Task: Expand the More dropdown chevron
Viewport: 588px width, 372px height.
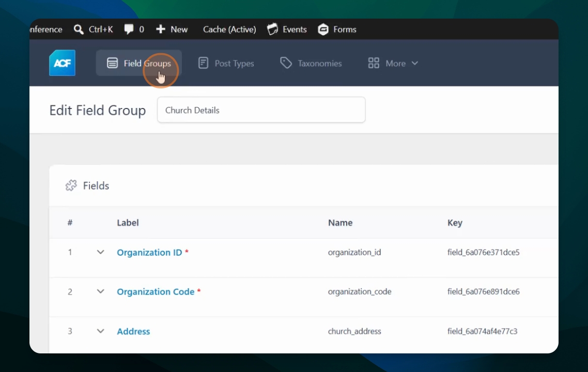Action: 415,63
